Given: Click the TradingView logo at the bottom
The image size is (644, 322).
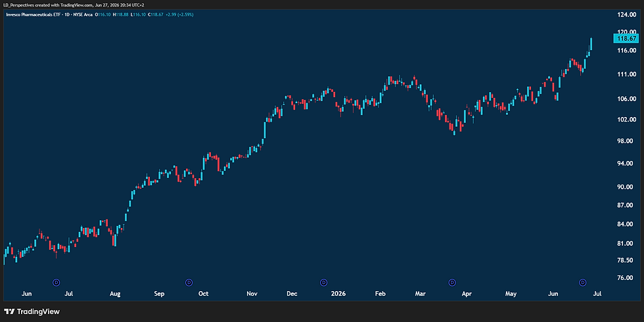Looking at the screenshot, I should click(32, 311).
